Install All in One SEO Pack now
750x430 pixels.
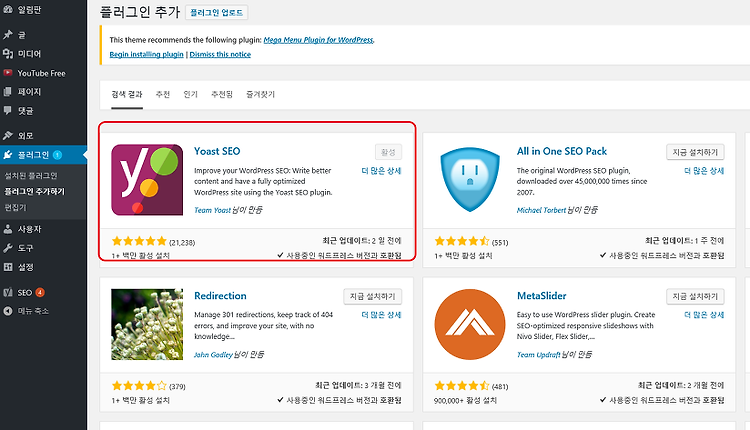click(x=695, y=152)
